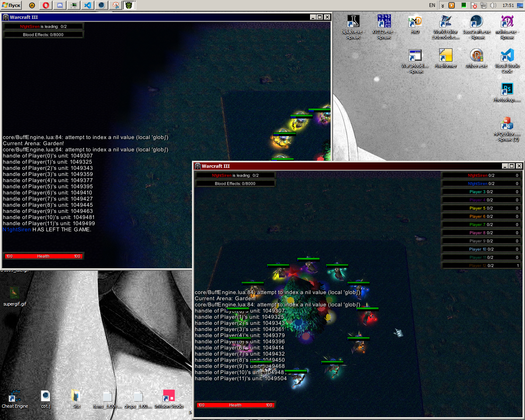Viewport: 525px width, 420px height.
Task: Click the 'is leading: 0/2' panel in the front window
Action: point(235,176)
